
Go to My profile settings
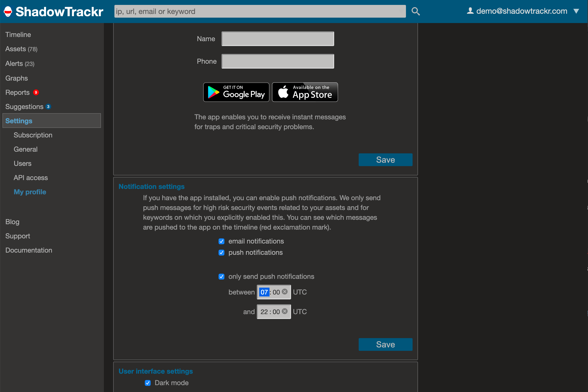(30, 192)
